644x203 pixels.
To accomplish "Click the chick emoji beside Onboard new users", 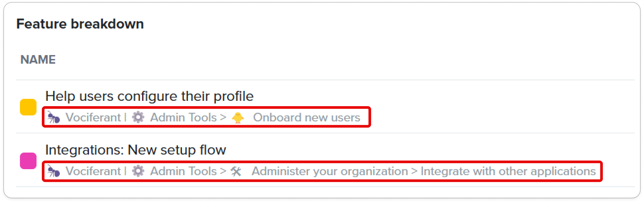I will click(x=238, y=118).
